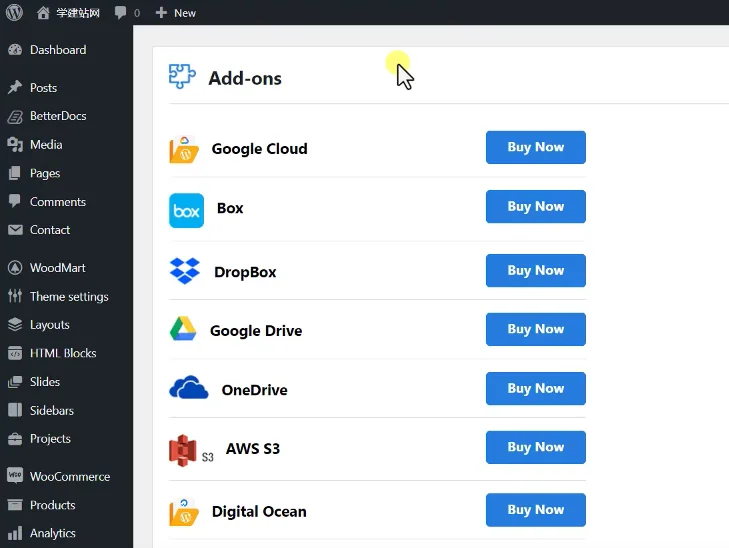
Task: Click the Box logo icon
Action: coord(186,211)
